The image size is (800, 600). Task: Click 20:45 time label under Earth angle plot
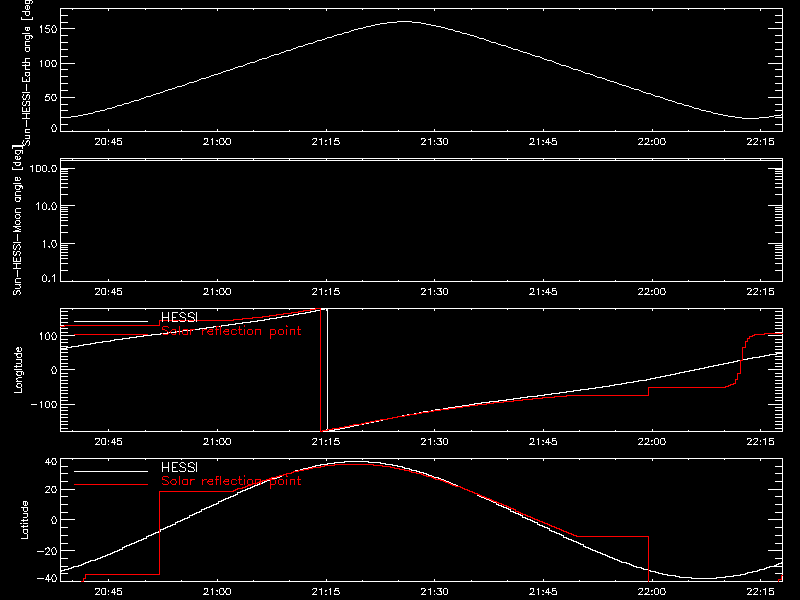tap(108, 142)
